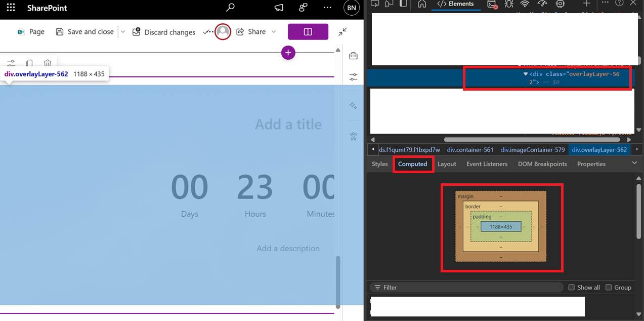
Task: Open the Save and close dropdown chevron
Action: (x=122, y=31)
